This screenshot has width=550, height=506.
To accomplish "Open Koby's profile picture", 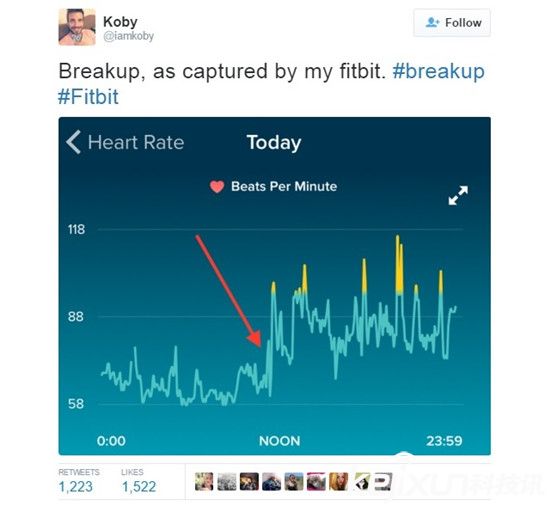I will [x=77, y=27].
